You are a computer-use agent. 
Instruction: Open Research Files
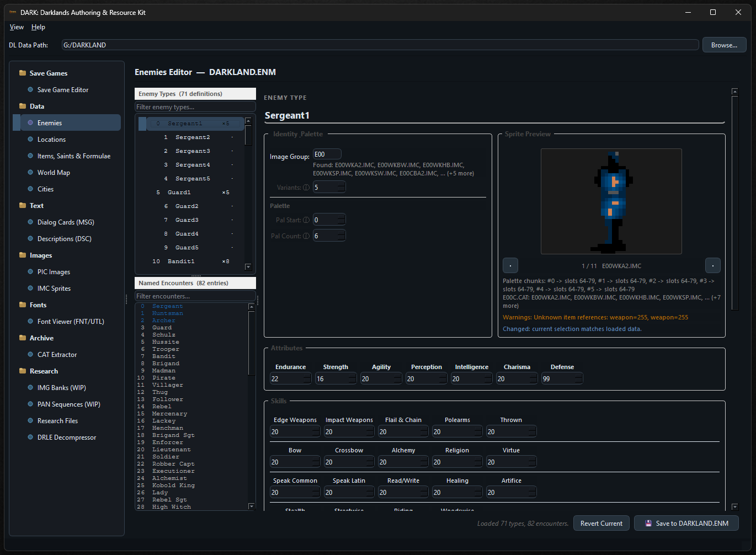tap(57, 421)
